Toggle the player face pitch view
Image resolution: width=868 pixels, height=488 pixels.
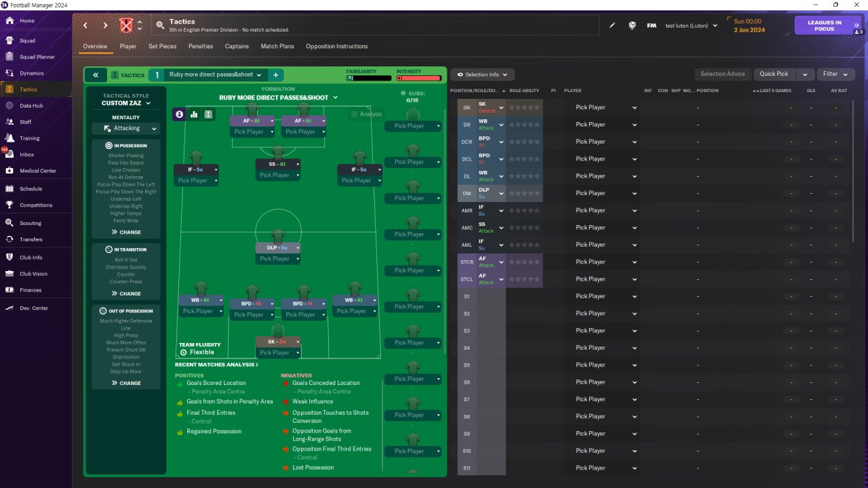pos(179,115)
